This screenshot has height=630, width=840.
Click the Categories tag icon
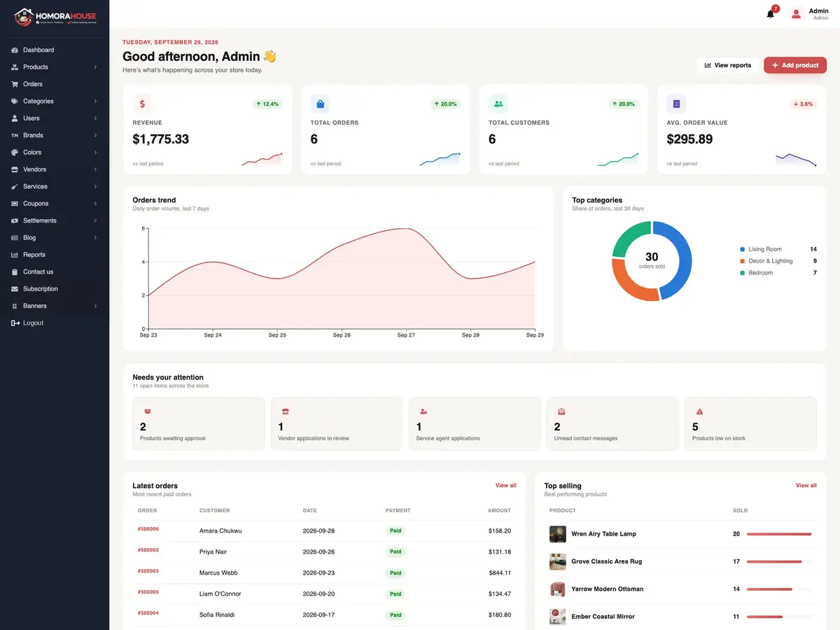click(15, 101)
